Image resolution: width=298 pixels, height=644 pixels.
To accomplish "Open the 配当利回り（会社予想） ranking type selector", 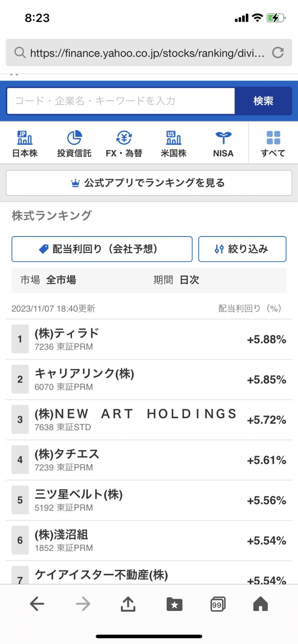I will pos(102,249).
